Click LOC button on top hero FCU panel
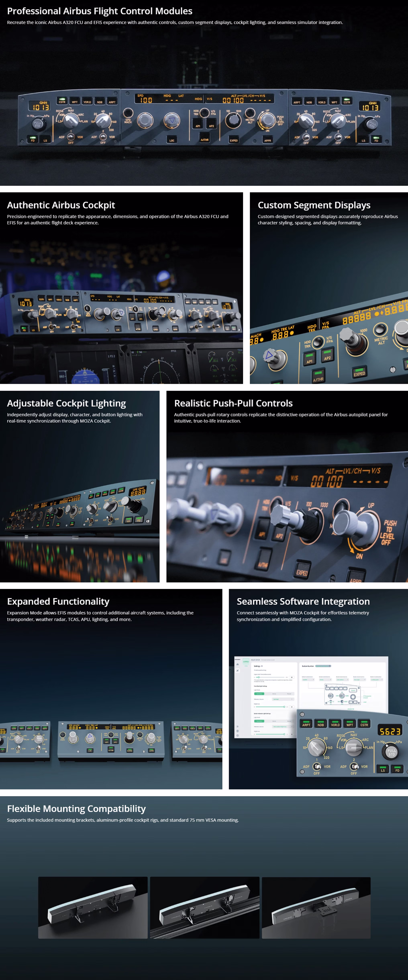The image size is (408, 980). point(172,140)
